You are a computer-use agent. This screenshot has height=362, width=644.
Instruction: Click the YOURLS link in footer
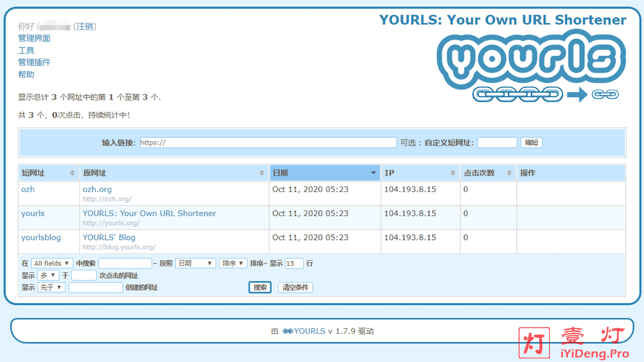(x=309, y=331)
